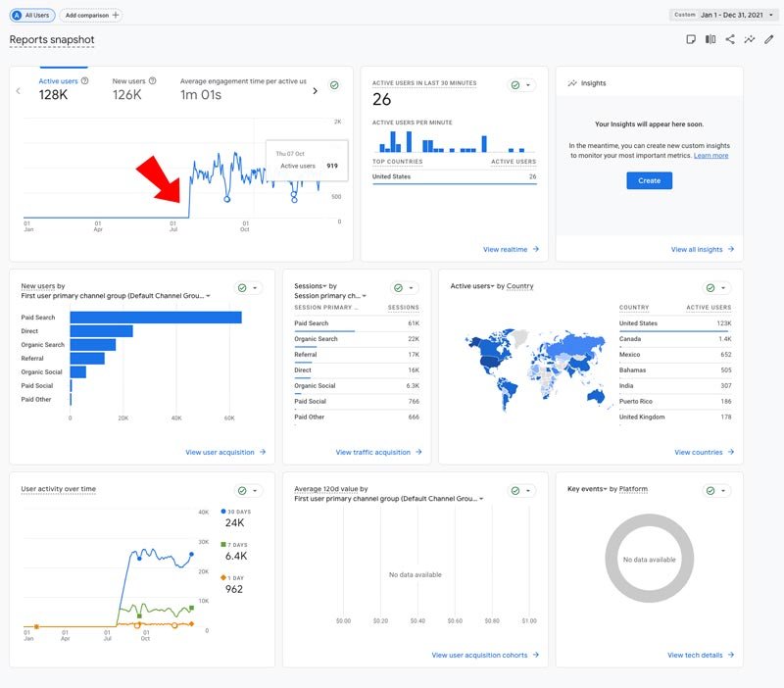Click next metric arrow in overview card
This screenshot has height=688, width=784.
click(315, 91)
